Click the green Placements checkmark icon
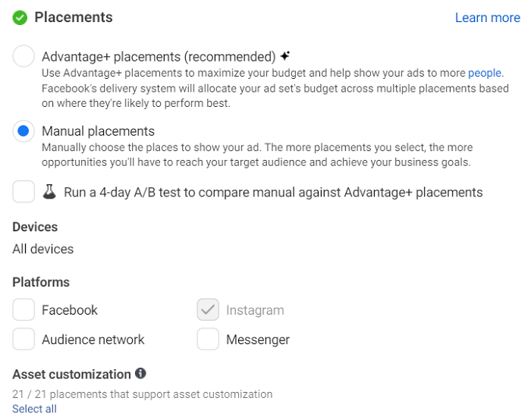This screenshot has width=531, height=420. tap(20, 17)
